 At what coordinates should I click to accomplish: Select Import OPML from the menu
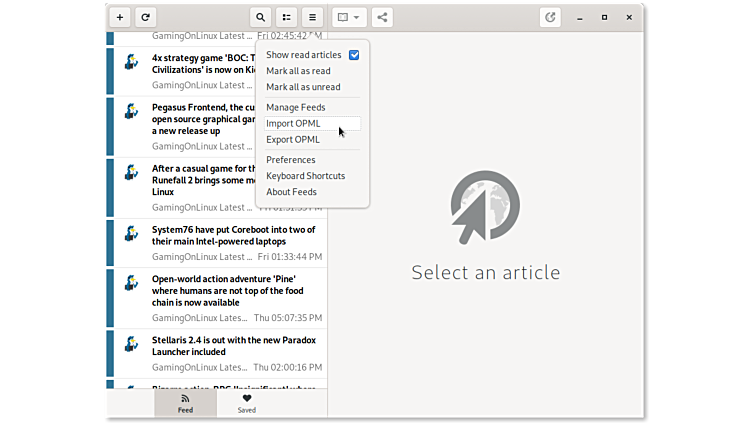(x=293, y=123)
